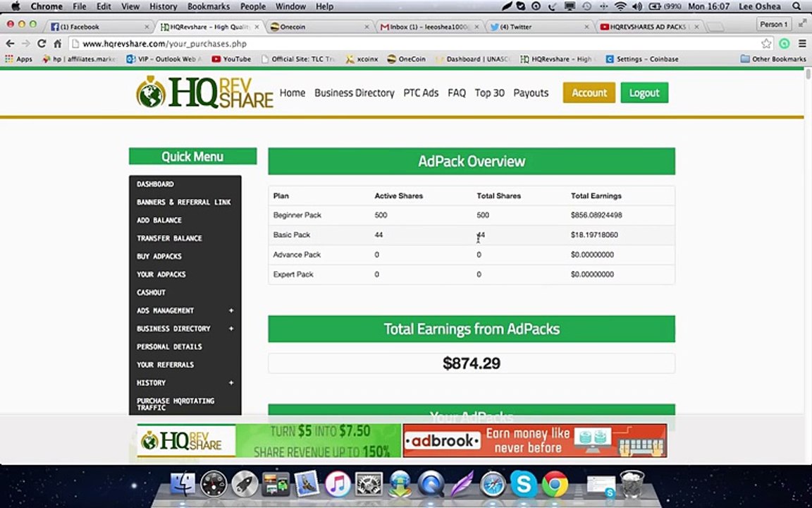Click the Basic Pack row label
Viewport: 812px width, 508px height.
[292, 235]
